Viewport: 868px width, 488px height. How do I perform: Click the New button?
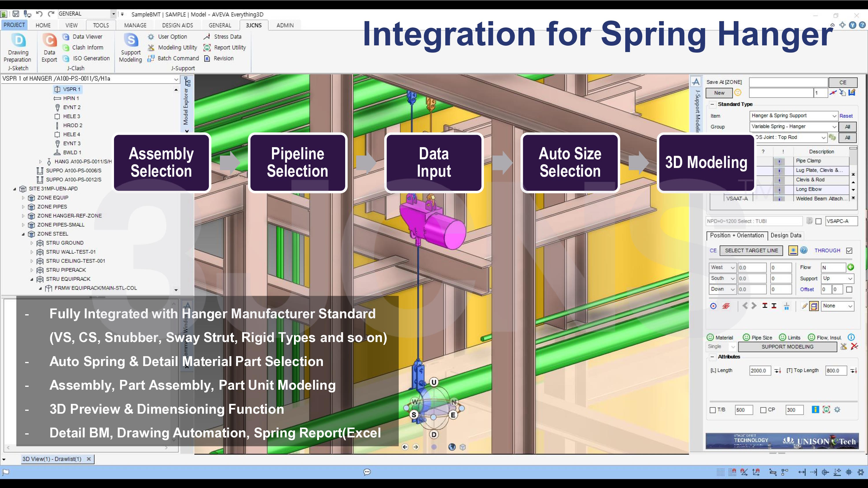(x=719, y=93)
